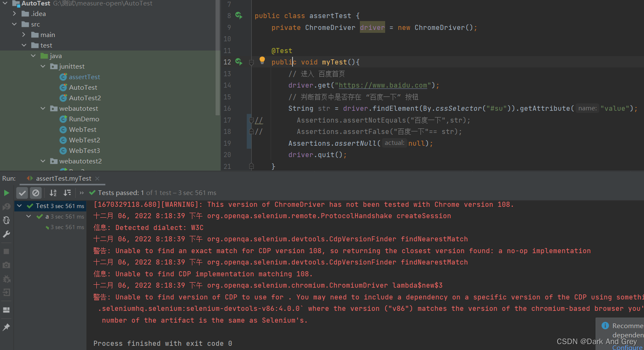
Task: Toggle the fold marker at line 17
Action: click(251, 120)
